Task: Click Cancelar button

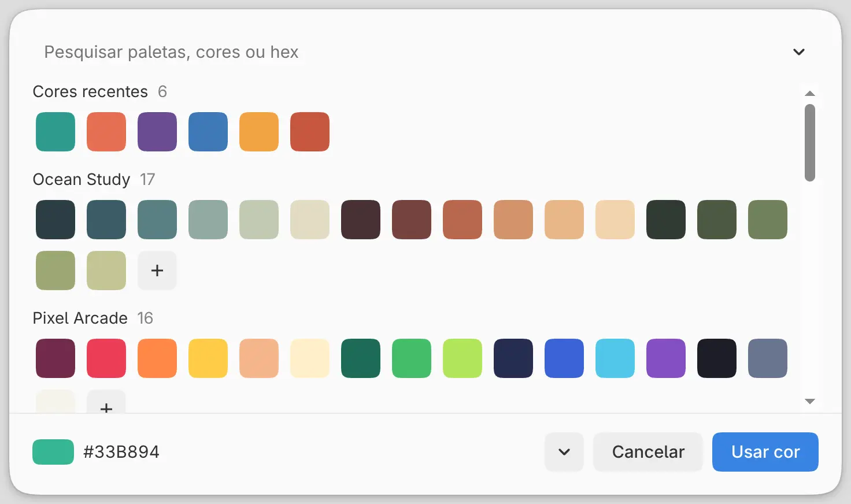Action: [x=648, y=452]
